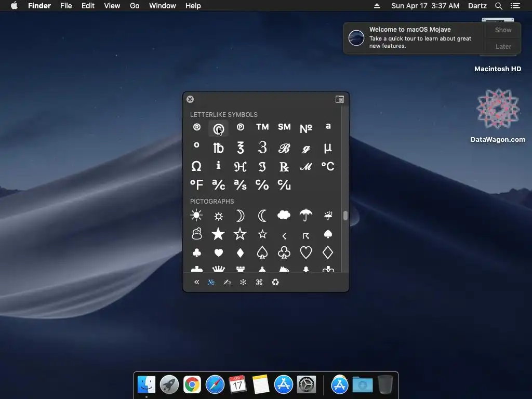Click the eject icon in menu bar
This screenshot has height=399, width=532.
(x=377, y=6)
